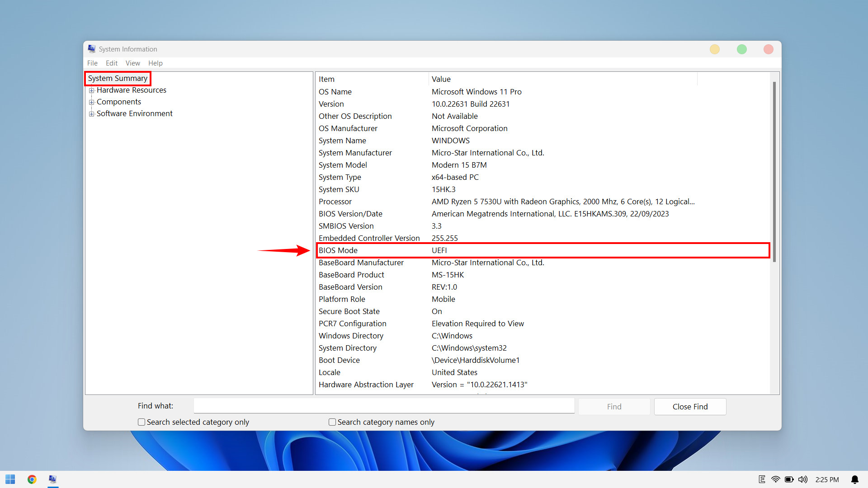This screenshot has height=488, width=868.
Task: Select the Software Environment category
Action: pos(135,114)
